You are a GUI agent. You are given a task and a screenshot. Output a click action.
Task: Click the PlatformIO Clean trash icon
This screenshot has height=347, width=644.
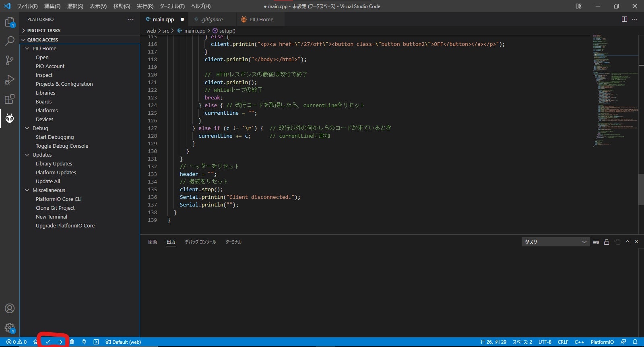click(72, 342)
